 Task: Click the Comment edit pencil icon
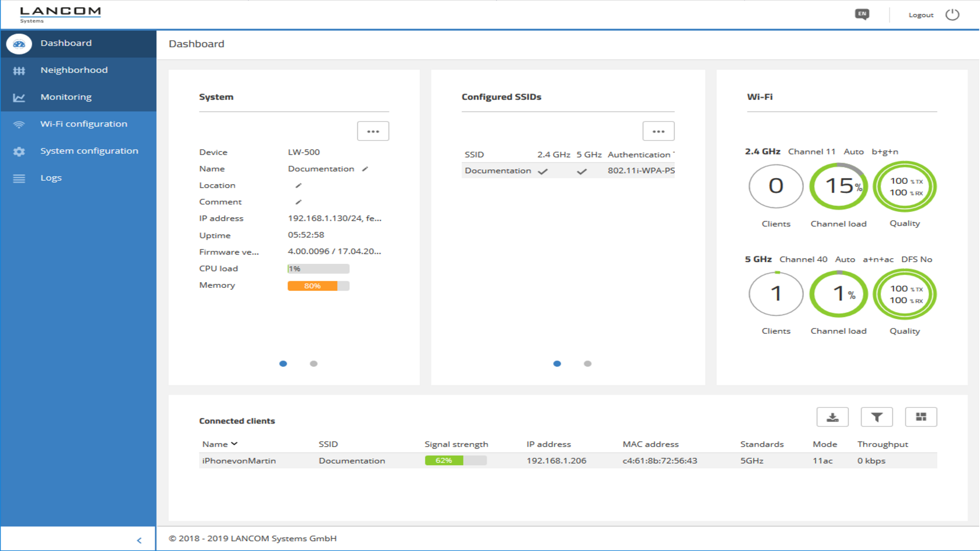click(299, 202)
